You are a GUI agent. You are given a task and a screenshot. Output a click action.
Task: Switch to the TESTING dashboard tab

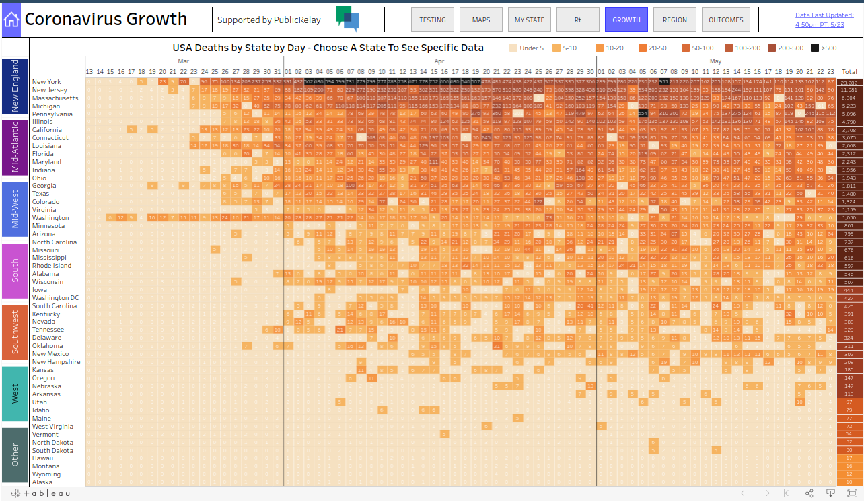(x=432, y=20)
